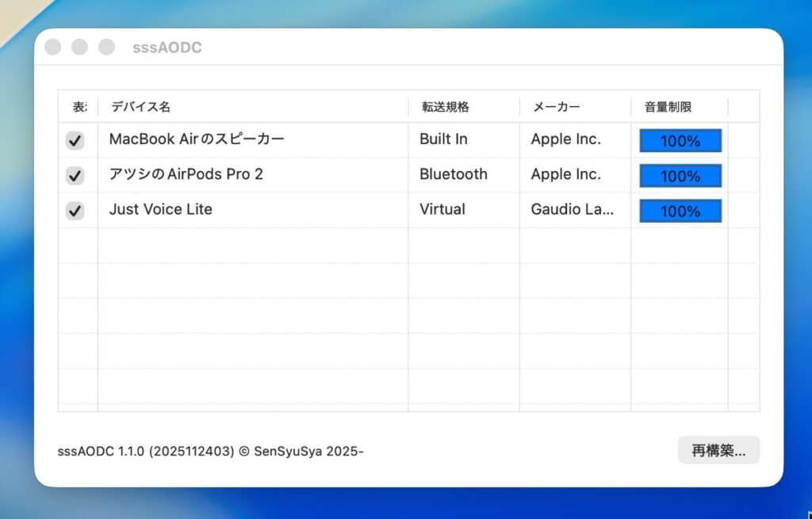Image resolution: width=812 pixels, height=519 pixels.
Task: Click the 再構築... button
Action: click(718, 450)
